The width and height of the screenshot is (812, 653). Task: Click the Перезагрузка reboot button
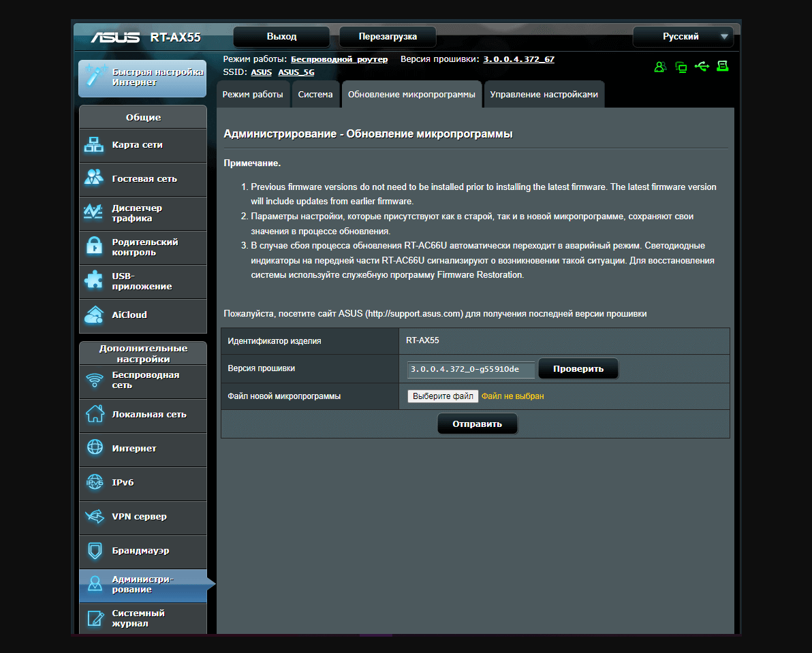pos(388,37)
